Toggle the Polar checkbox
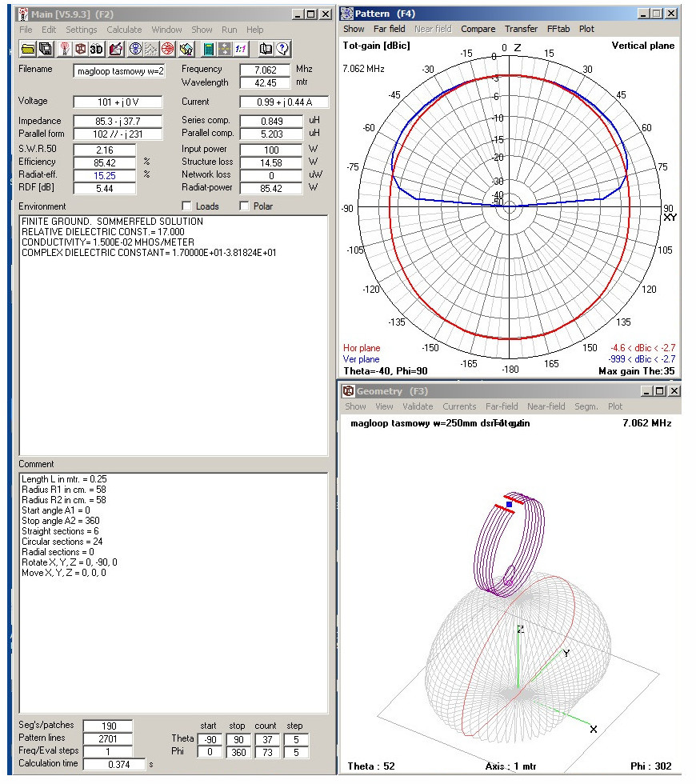 click(245, 206)
